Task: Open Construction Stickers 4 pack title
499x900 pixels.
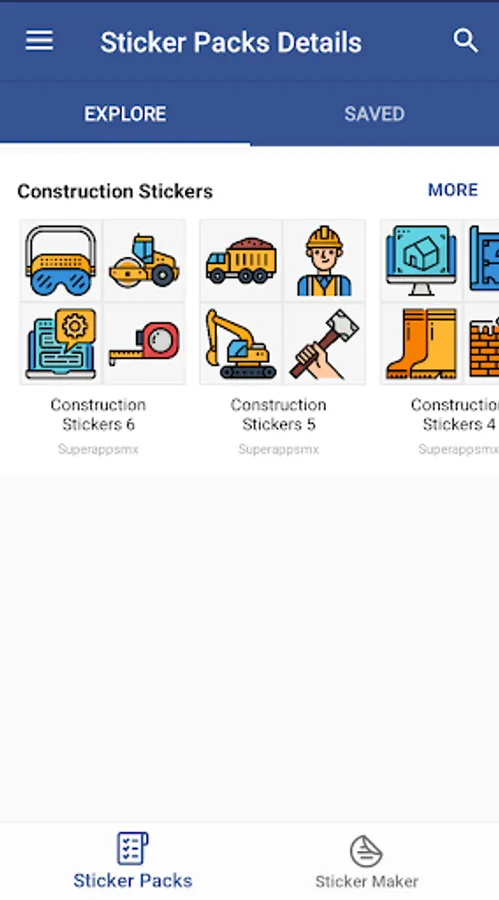Action: [455, 414]
